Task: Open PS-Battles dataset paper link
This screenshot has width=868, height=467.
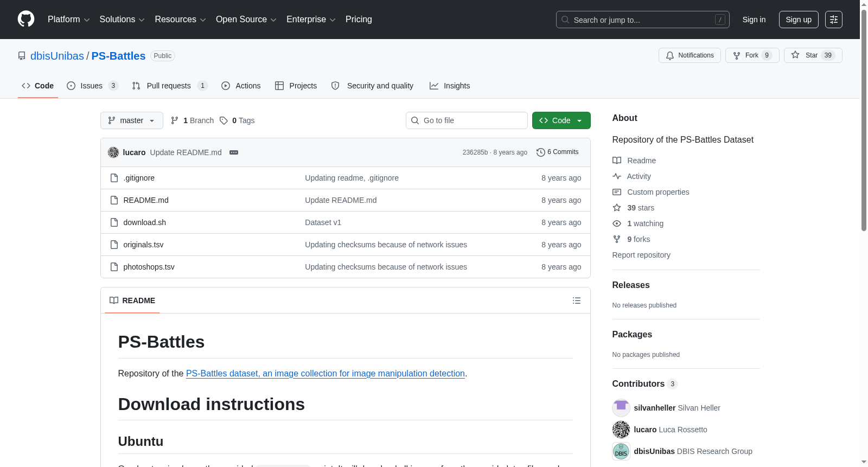Action: [325, 373]
